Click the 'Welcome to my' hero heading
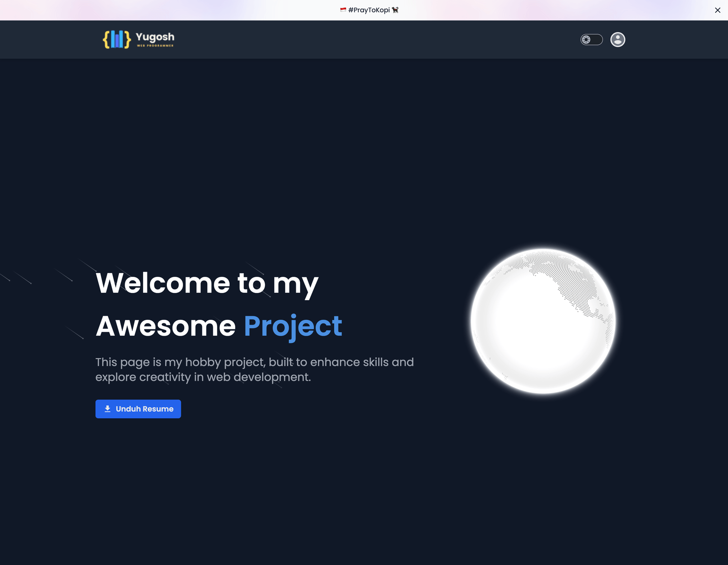The image size is (728, 565). pos(207,283)
